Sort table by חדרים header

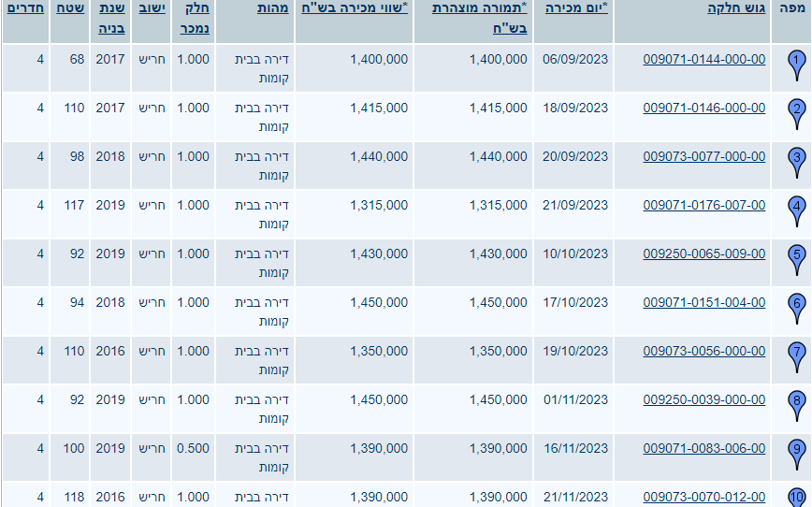(24, 7)
